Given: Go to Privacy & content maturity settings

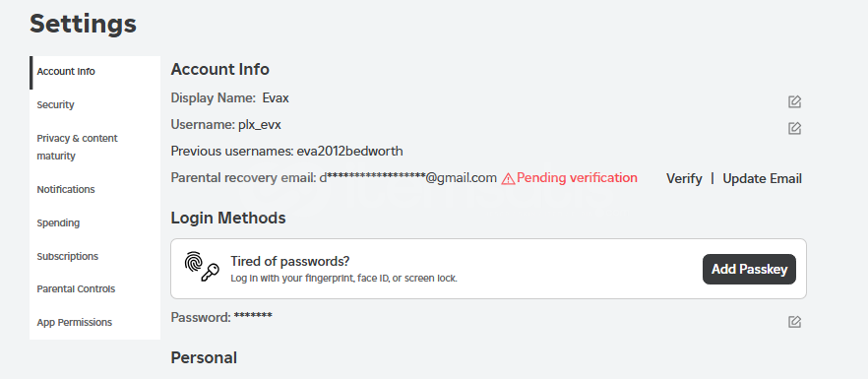Looking at the screenshot, I should tap(94, 147).
